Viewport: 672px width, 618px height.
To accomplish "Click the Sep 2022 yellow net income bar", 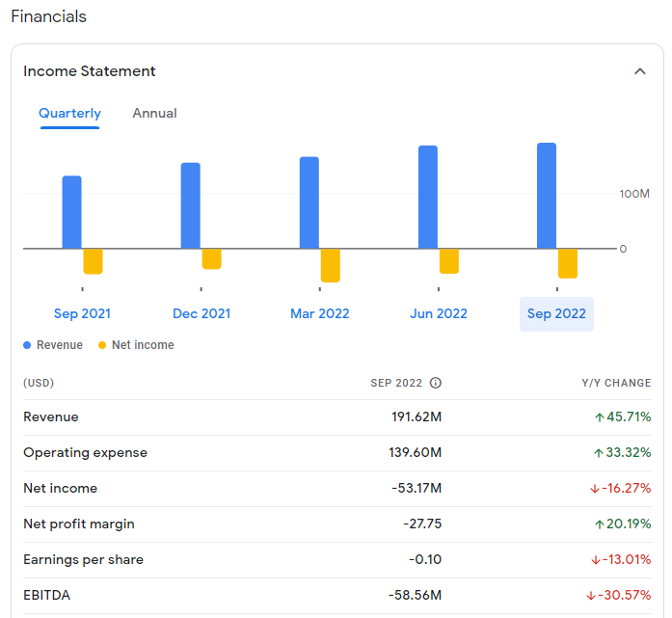I will (x=568, y=263).
